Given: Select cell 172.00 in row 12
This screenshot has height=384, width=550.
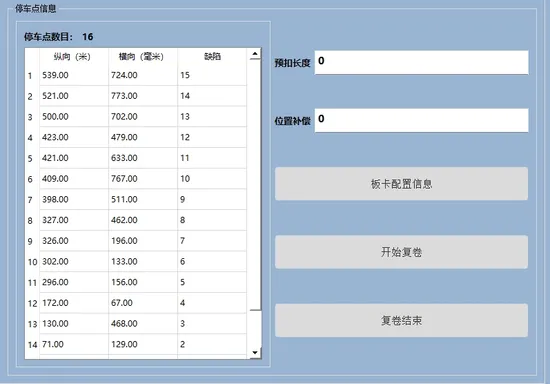Looking at the screenshot, I should [74, 303].
